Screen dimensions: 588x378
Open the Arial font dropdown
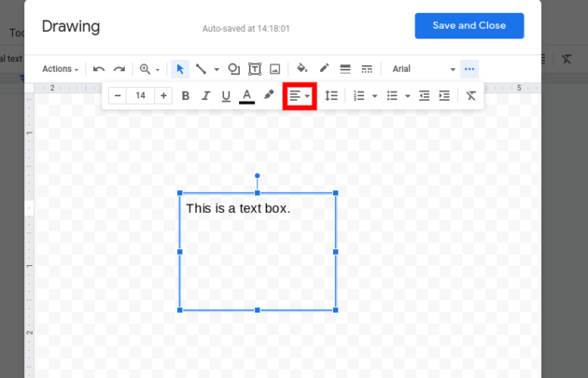[424, 69]
